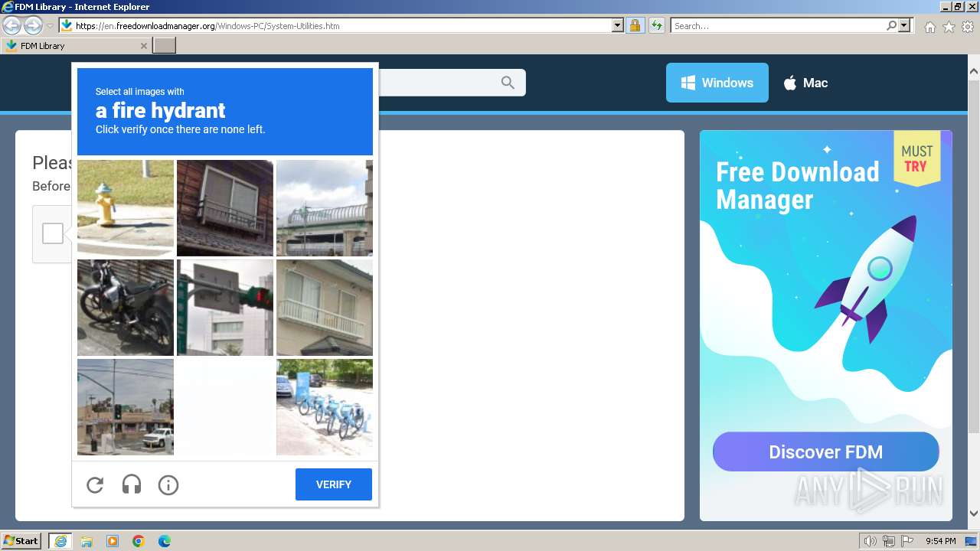This screenshot has width=980, height=551.
Task: Select the overpass bridge image
Action: point(325,208)
